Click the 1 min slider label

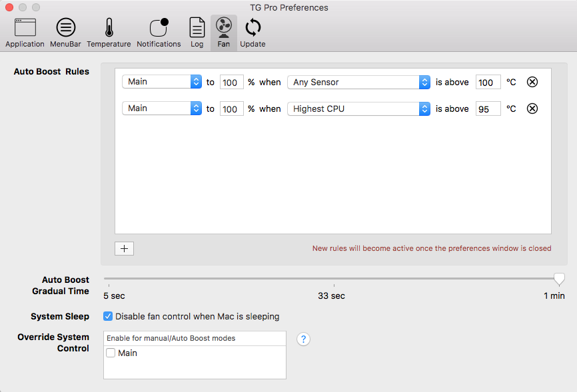point(554,295)
